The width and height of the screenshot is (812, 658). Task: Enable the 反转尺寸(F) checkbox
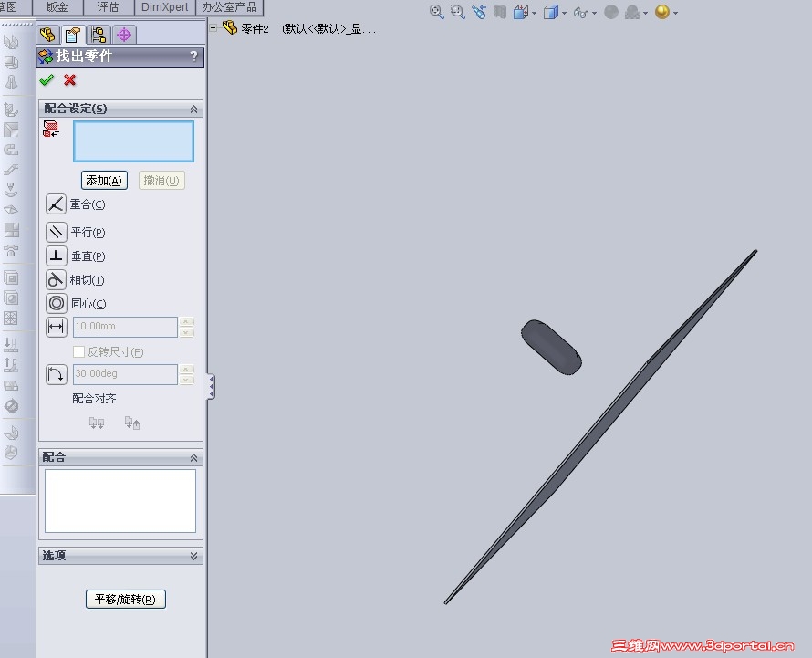78,351
